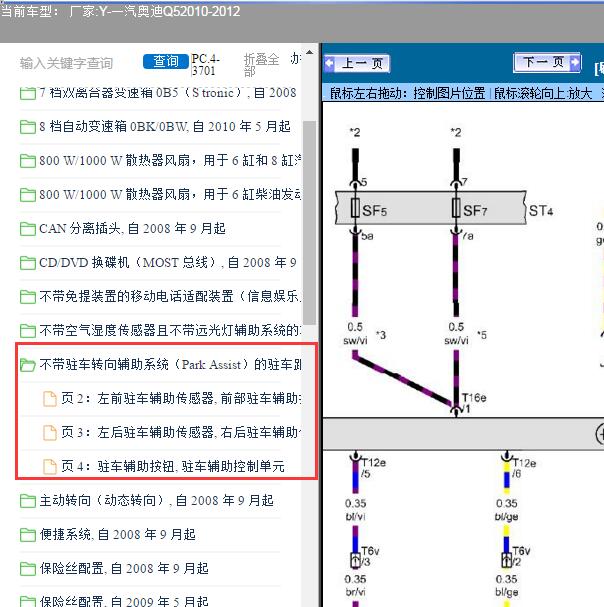This screenshot has width=604, height=607.
Task: Click page icon for 页 3 左后驻车辅助传感器
Action: [x=50, y=433]
